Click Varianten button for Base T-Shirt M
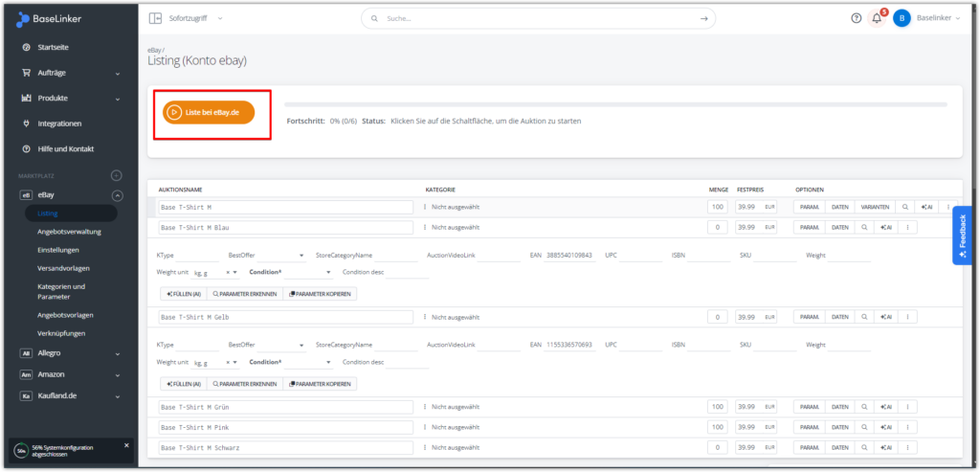This screenshot has width=980, height=472. 873,207
